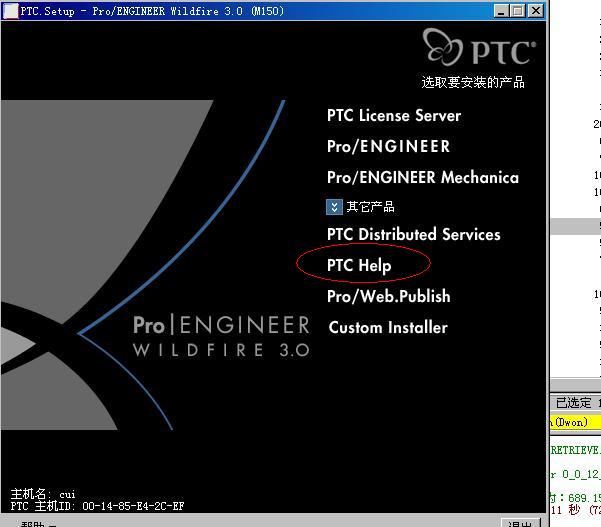Click the host ID 00-14-85-E4-2C-EF text

(133, 506)
